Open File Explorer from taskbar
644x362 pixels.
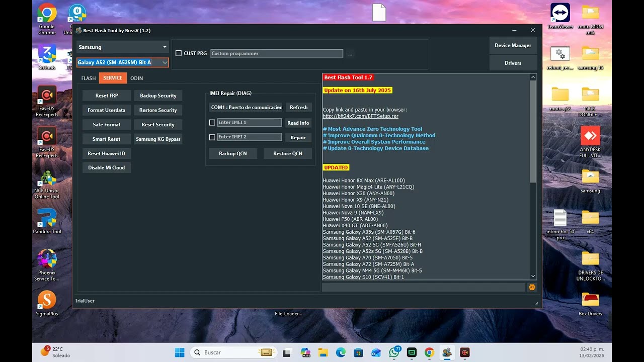[x=323, y=352]
